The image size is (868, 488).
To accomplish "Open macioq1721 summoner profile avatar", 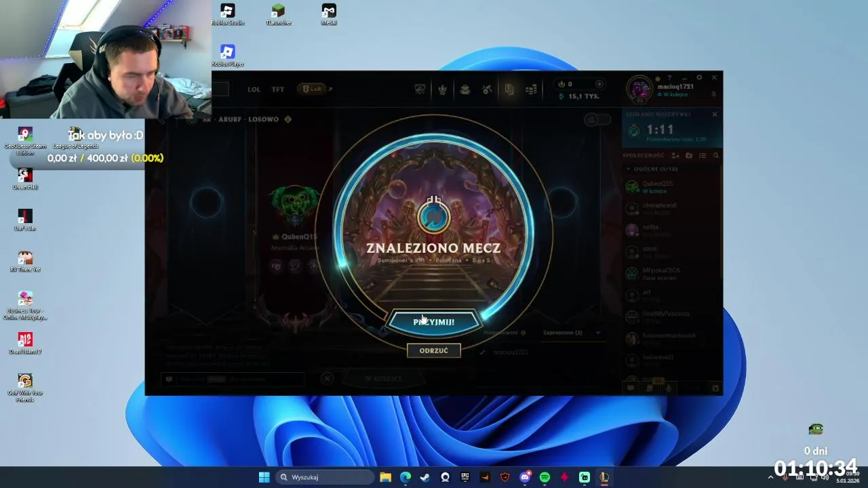I will (x=639, y=89).
